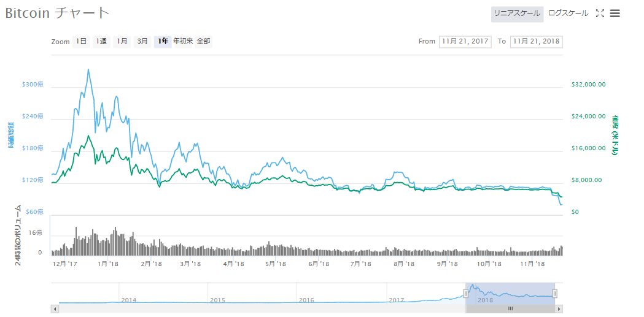Image resolution: width=644 pixels, height=317 pixels.
Task: Select the 1日 zoom range
Action: tap(81, 42)
